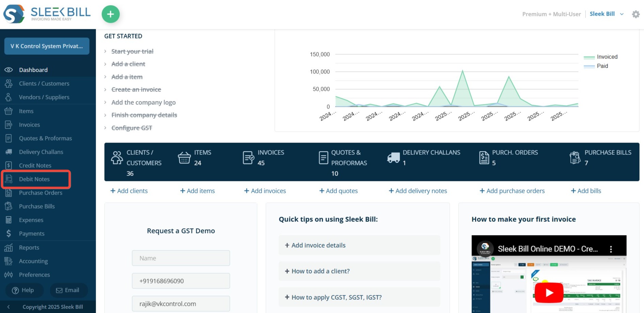This screenshot has width=644, height=313.
Task: Click the green plus create button
Action: click(111, 14)
